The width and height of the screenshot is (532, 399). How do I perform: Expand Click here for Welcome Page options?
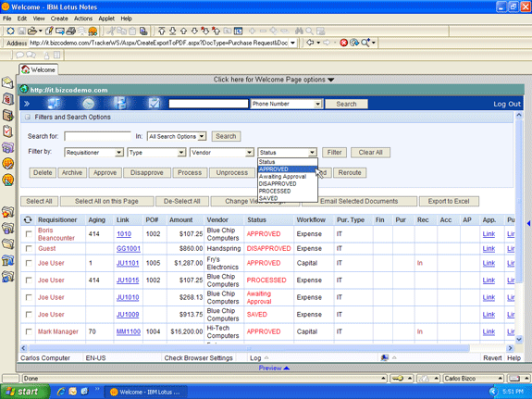[274, 80]
